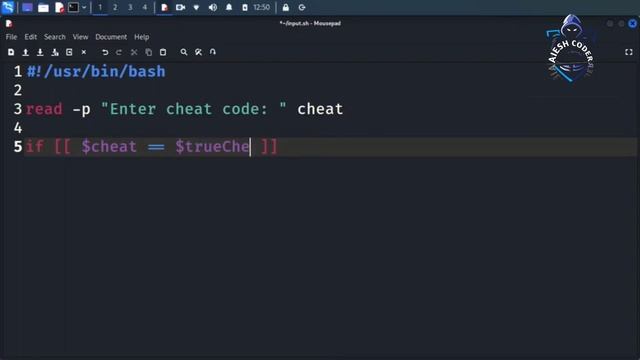Open the Document menu
640x360 pixels.
pyautogui.click(x=111, y=37)
